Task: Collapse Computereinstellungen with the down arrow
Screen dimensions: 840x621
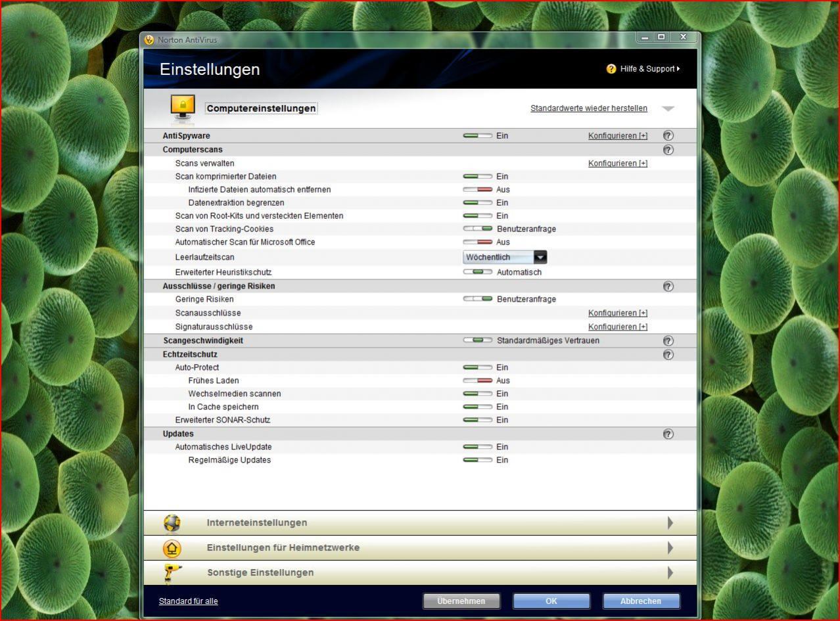Action: pos(668,108)
